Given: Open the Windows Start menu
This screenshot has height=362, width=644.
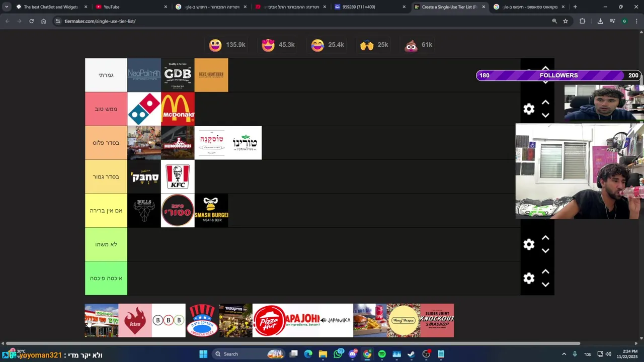Looking at the screenshot, I should click(x=203, y=354).
